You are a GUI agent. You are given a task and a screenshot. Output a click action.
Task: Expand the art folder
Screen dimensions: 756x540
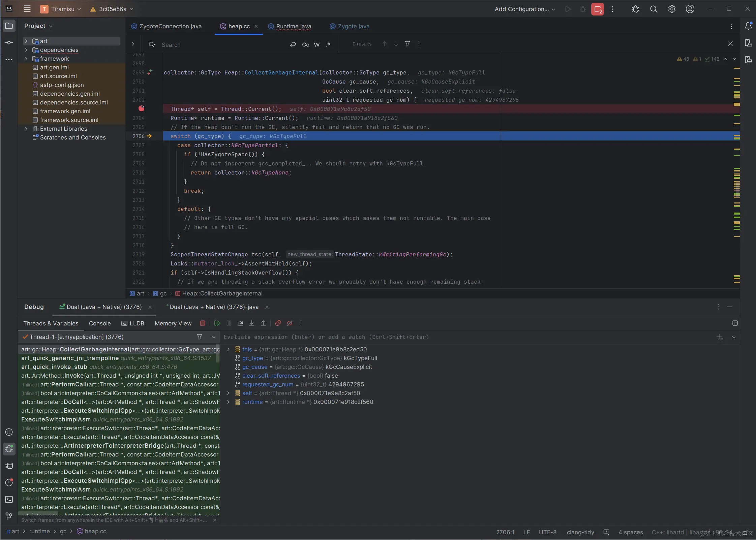tap(26, 41)
